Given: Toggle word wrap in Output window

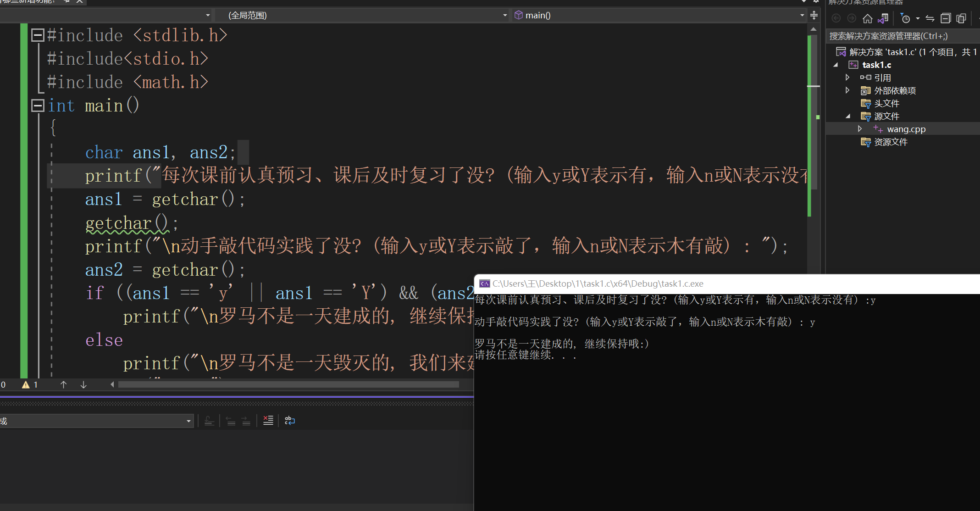Looking at the screenshot, I should coord(289,420).
